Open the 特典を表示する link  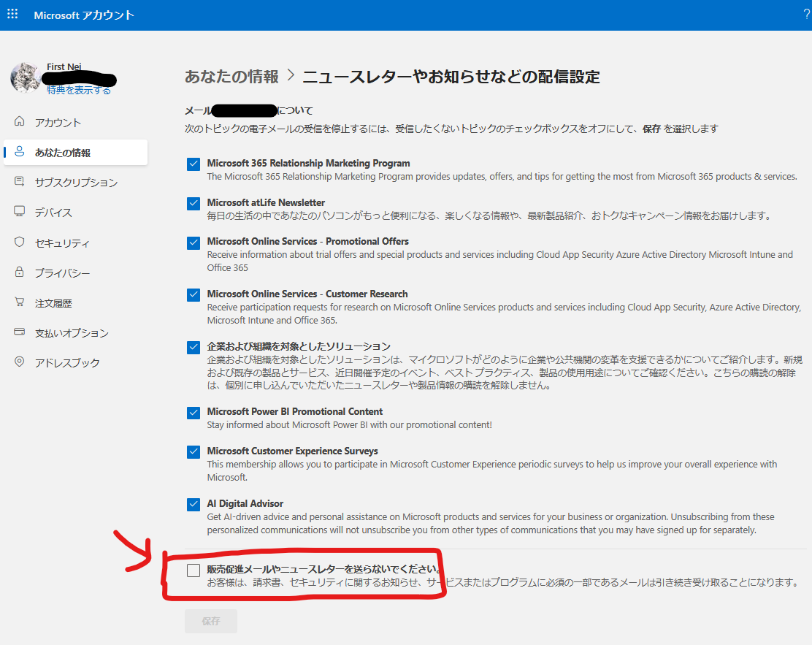pos(79,90)
